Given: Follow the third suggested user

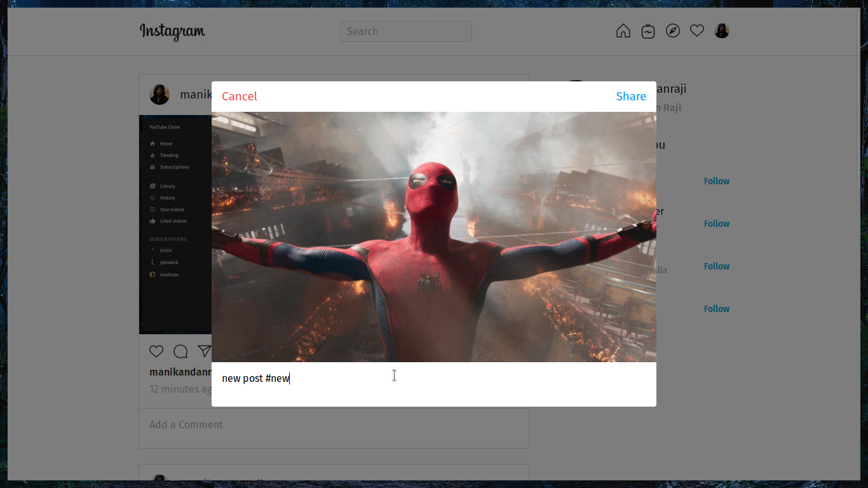Looking at the screenshot, I should tap(716, 266).
